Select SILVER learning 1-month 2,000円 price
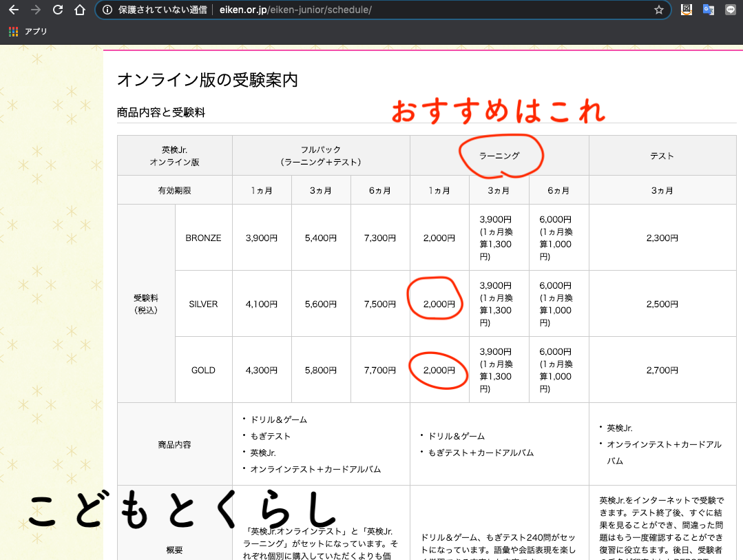This screenshot has height=560, width=743. (x=439, y=304)
